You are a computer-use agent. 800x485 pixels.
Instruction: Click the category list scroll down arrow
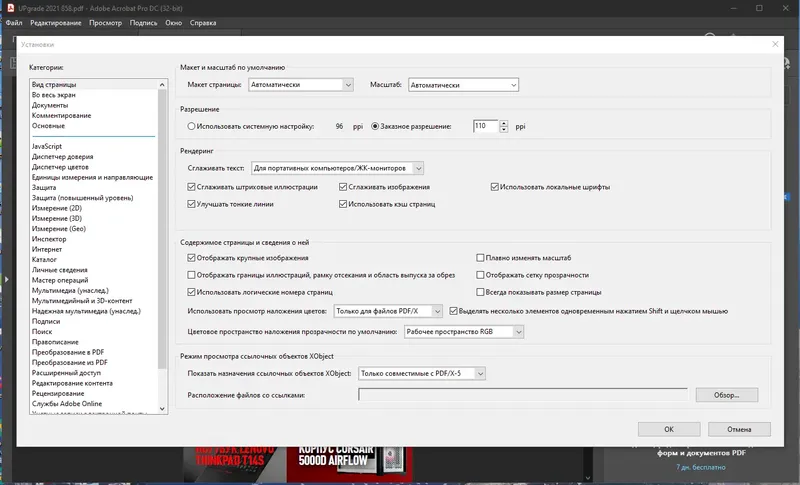click(x=162, y=409)
